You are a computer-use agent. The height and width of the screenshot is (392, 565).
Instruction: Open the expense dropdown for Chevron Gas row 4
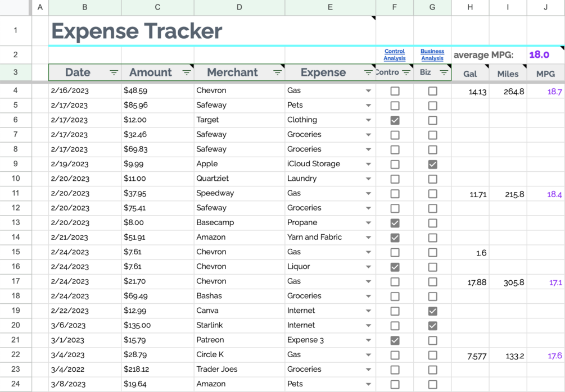coord(368,91)
